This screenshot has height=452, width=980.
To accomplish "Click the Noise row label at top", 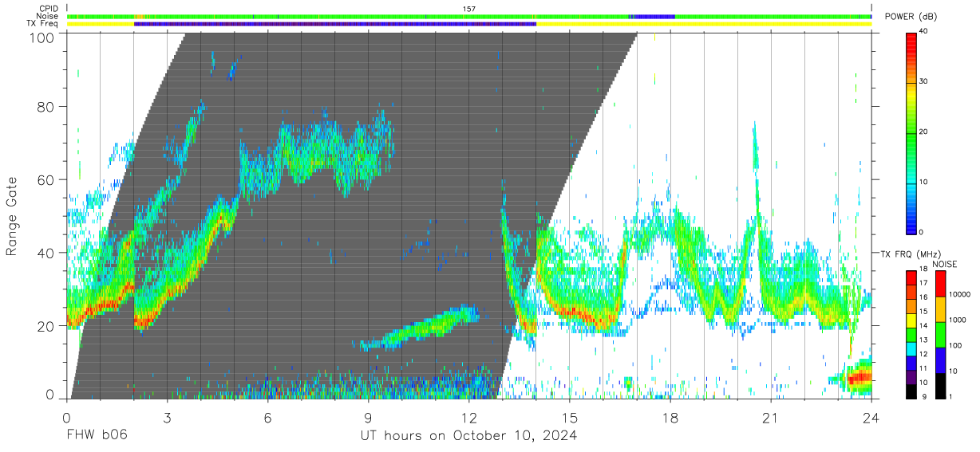I will pos(46,16).
